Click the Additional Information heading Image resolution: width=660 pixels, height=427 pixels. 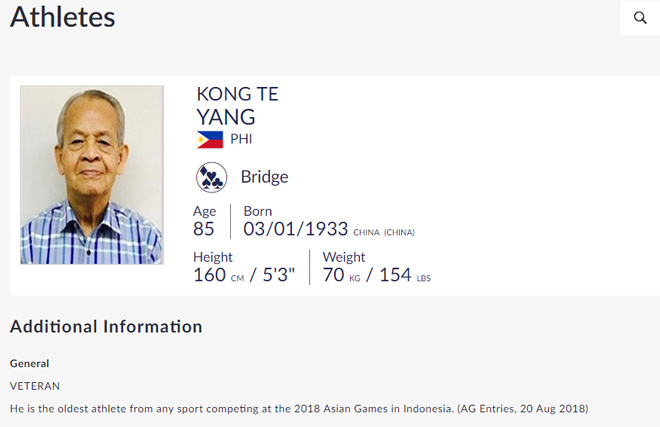click(x=106, y=327)
